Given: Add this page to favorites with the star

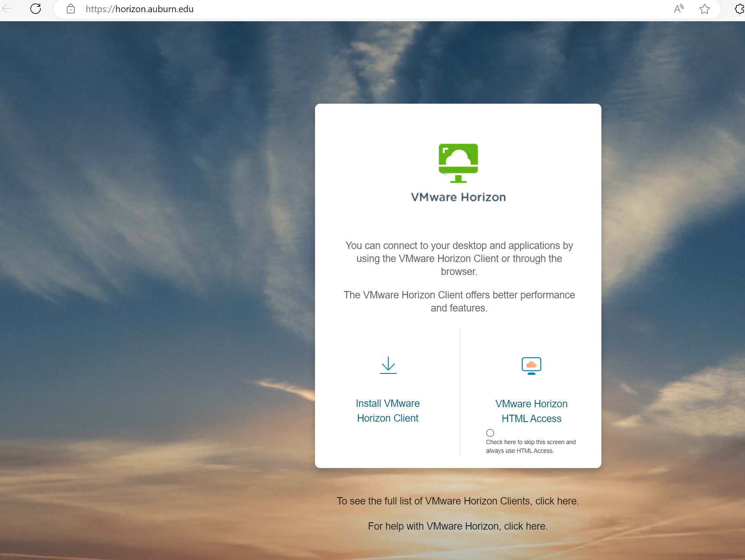Looking at the screenshot, I should [x=705, y=9].
